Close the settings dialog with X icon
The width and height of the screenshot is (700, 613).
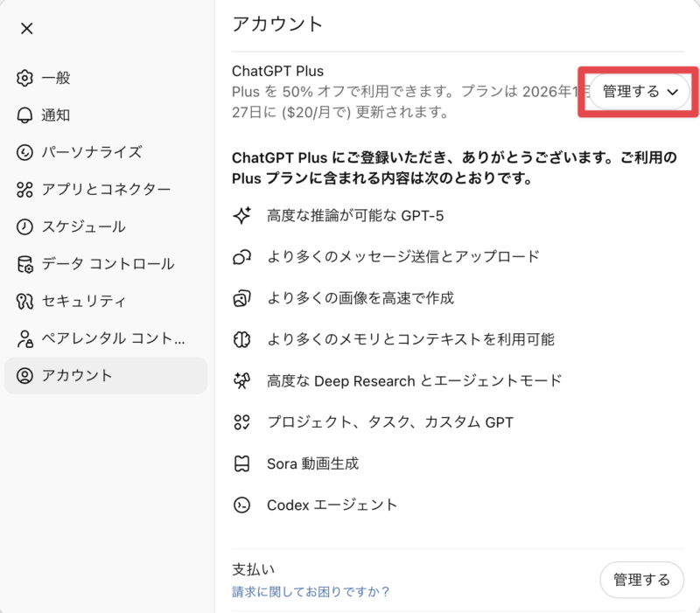[x=27, y=28]
